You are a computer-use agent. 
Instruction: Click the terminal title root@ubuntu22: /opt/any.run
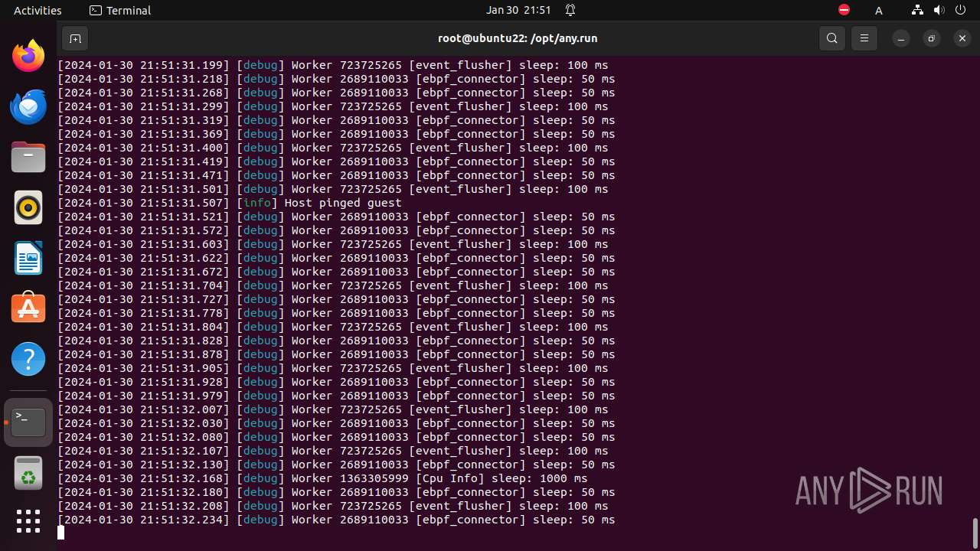point(518,38)
